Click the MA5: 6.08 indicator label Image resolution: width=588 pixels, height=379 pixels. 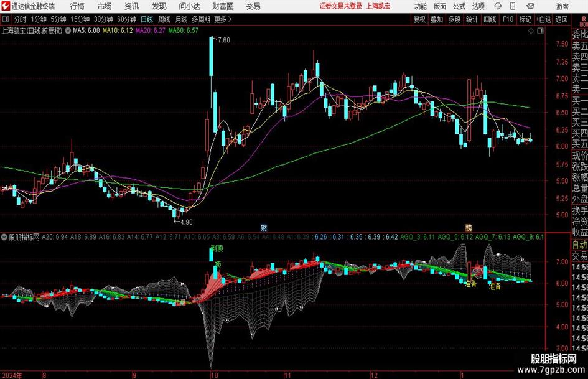86,30
